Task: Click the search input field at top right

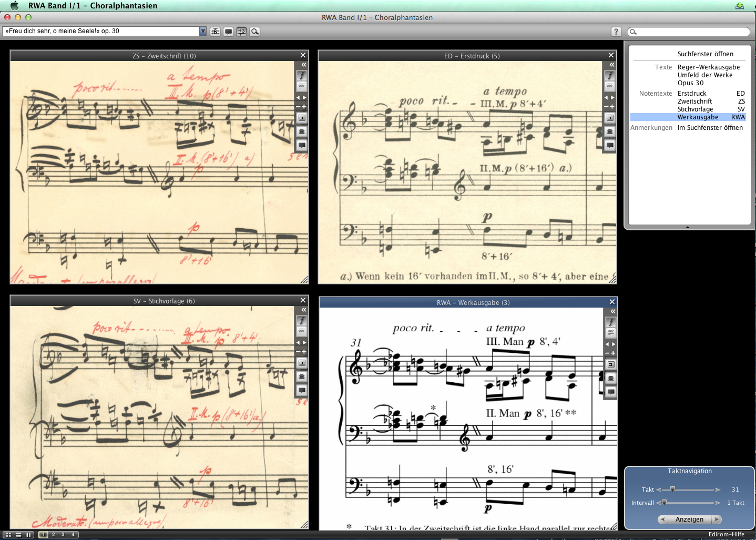Action: click(x=692, y=32)
